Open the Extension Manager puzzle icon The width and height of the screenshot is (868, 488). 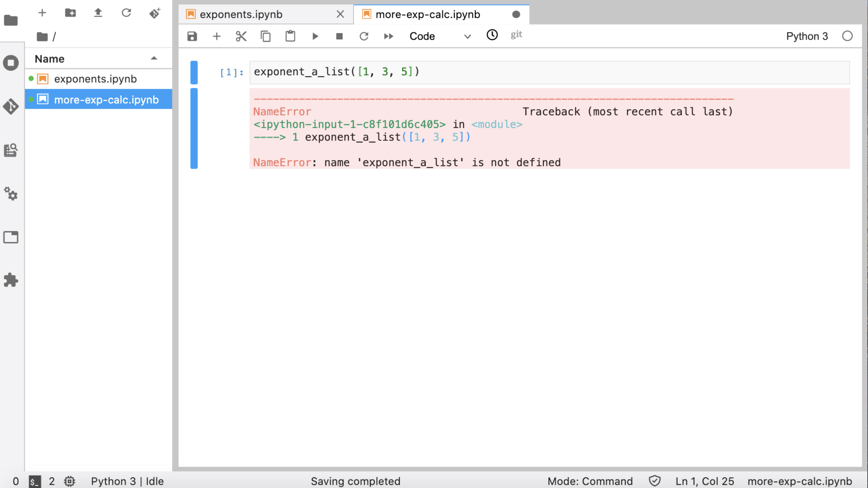(11, 280)
